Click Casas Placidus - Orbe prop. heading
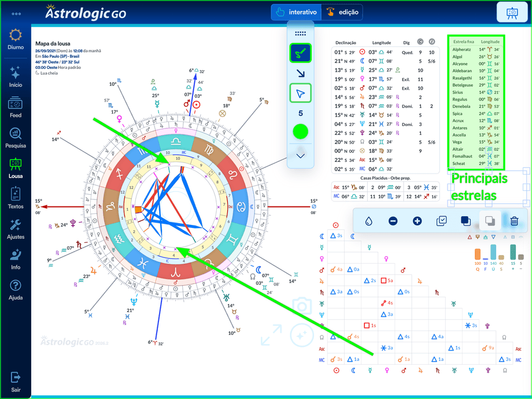Screen dimensions: 532x399 tap(385, 178)
